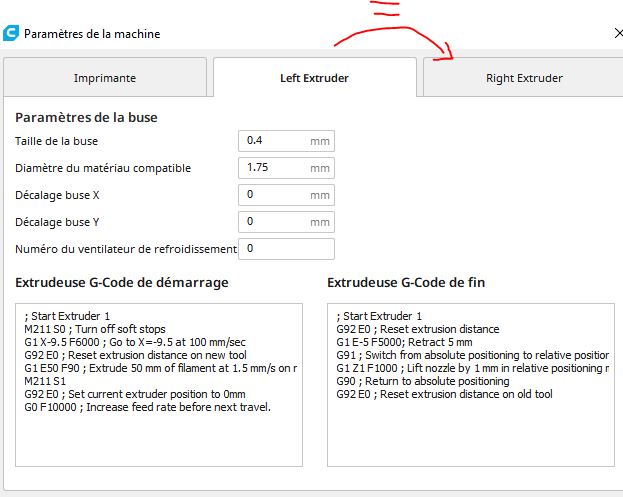
Task: Select the Left Extruder tab
Action: pyautogui.click(x=314, y=78)
